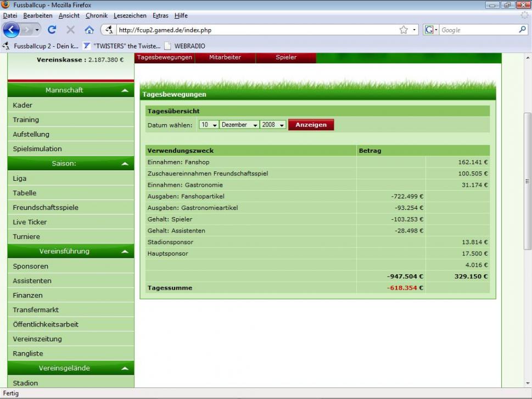Open the Lesezeichen menu
Viewport: 532px width, 399px height.
pos(130,15)
